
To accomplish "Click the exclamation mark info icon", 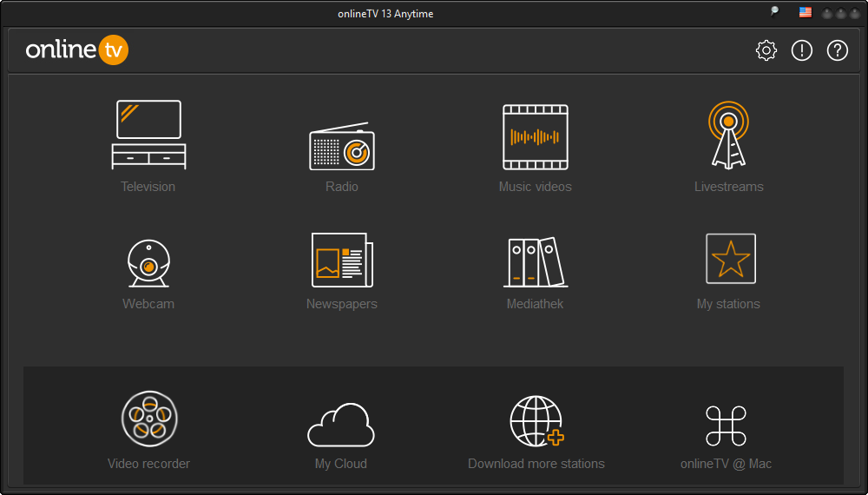I will (801, 50).
